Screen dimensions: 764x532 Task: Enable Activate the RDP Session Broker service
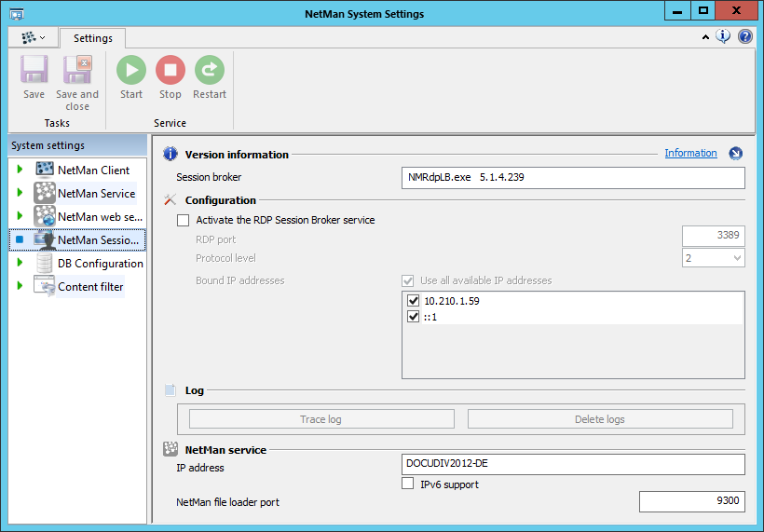point(184,220)
